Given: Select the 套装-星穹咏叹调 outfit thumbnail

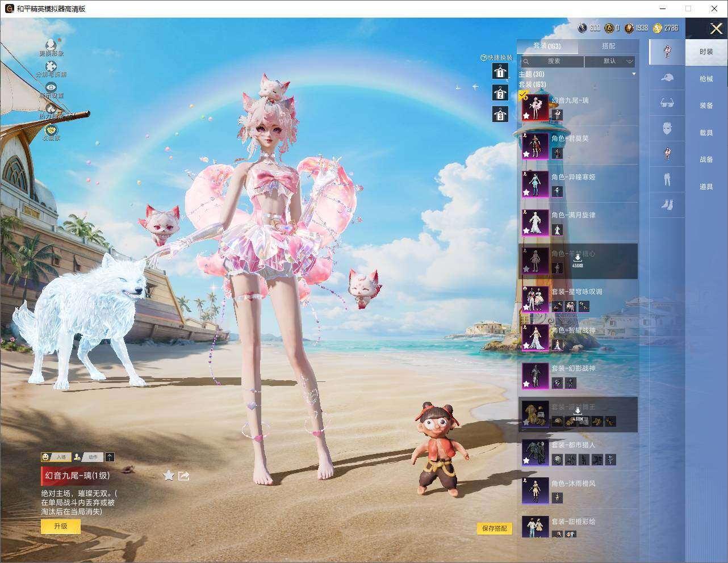Looking at the screenshot, I should tap(535, 299).
